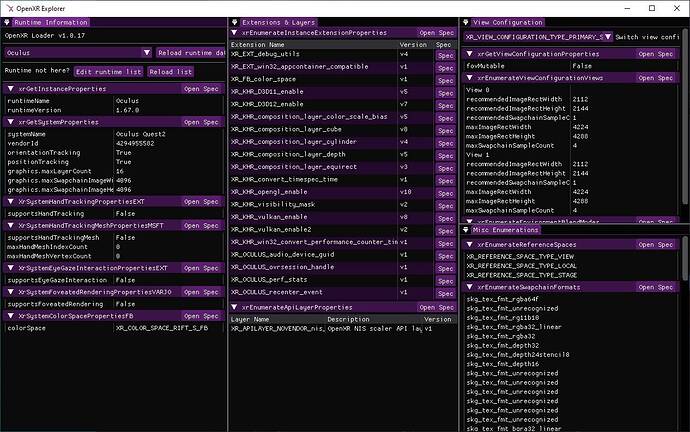Image resolution: width=690 pixels, height=432 pixels.
Task: Click Spec button for XR_OCULUS_audio_device_guid
Action: tap(446, 256)
